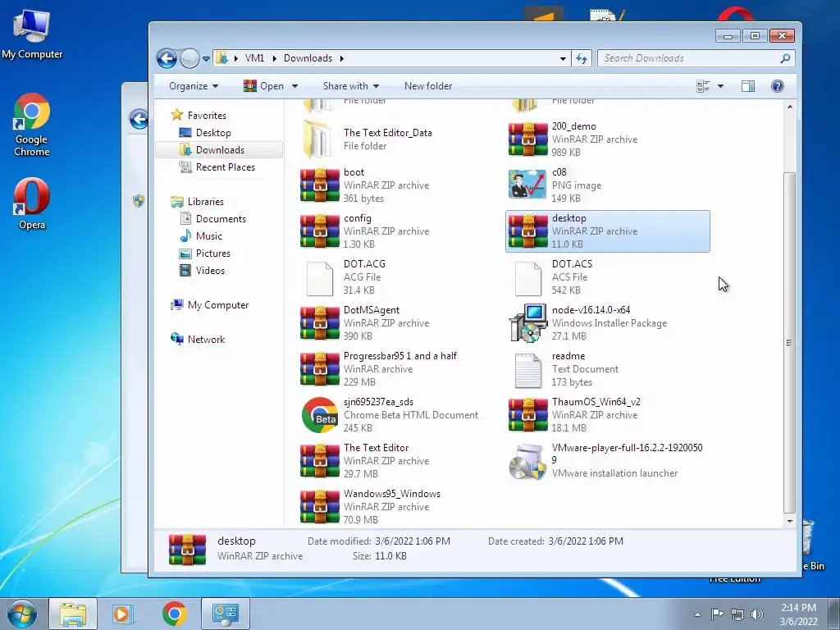Open Recent Places in navigation pane
This screenshot has width=840, height=630.
click(x=225, y=167)
